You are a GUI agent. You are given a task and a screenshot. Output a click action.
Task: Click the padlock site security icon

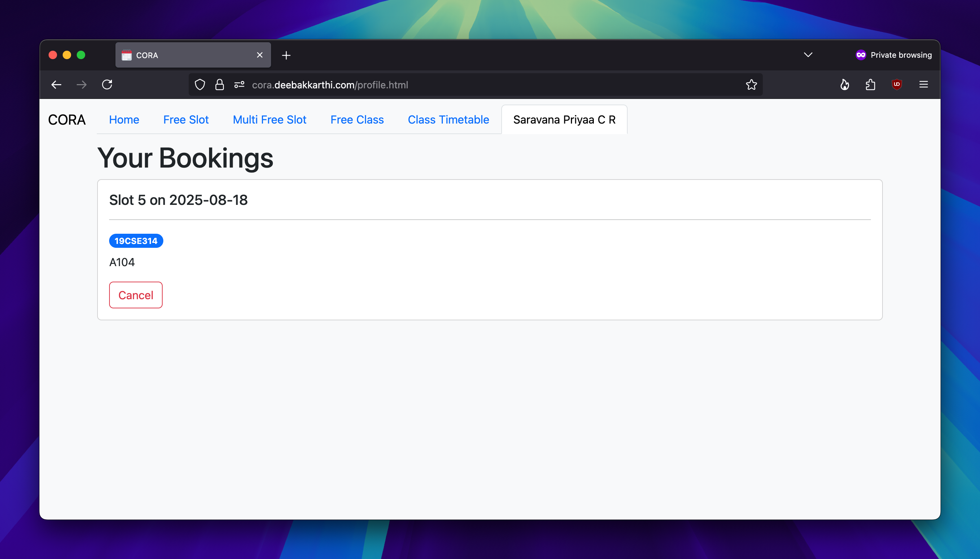coord(220,84)
